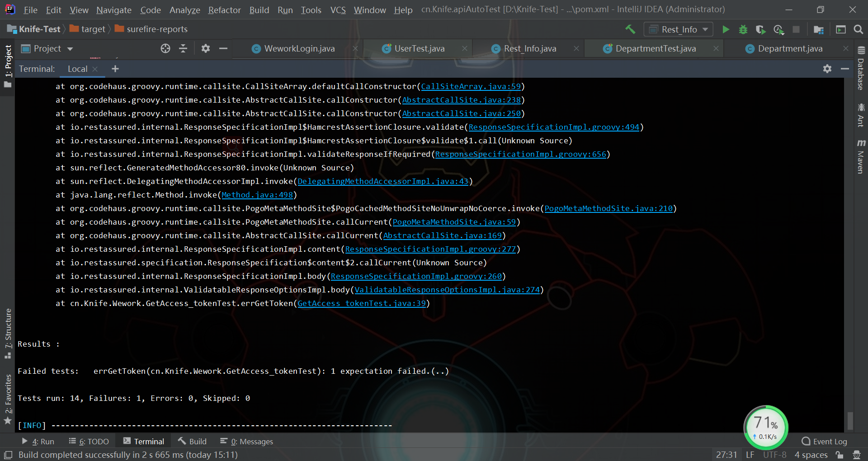Open ResponseSpecificationImpl.groovy:494 link

pos(554,127)
